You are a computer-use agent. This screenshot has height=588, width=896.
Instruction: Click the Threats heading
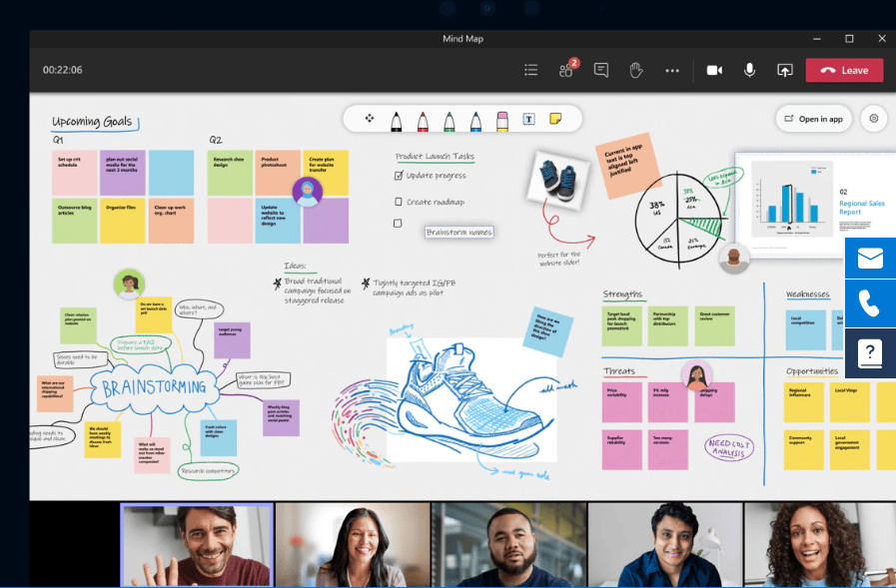click(619, 371)
